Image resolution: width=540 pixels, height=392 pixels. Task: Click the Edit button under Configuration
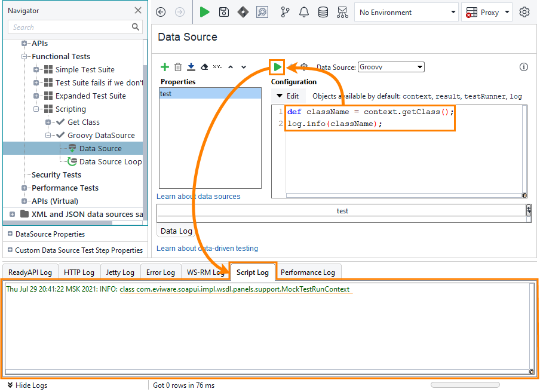288,96
